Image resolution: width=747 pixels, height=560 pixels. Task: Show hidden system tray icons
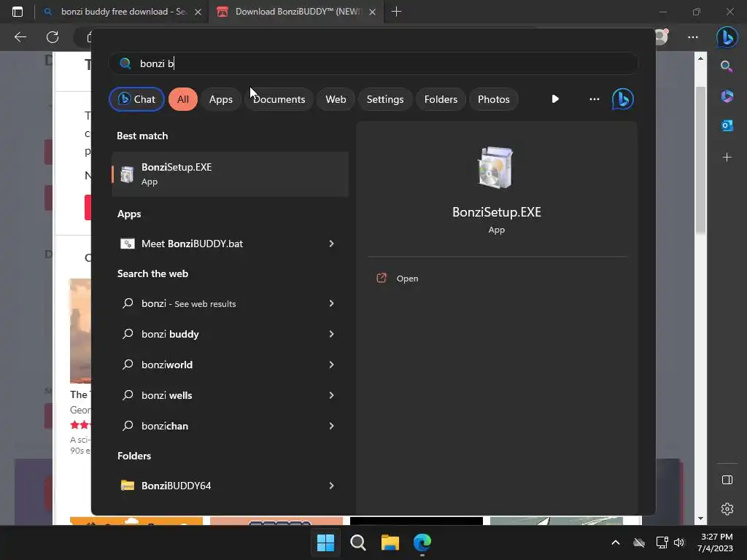coord(616,542)
